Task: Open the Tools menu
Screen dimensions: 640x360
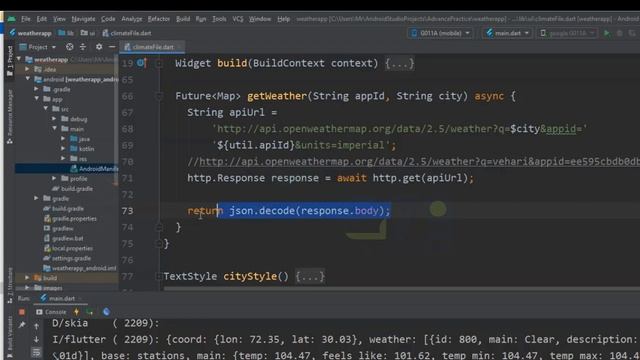Action: coord(219,19)
